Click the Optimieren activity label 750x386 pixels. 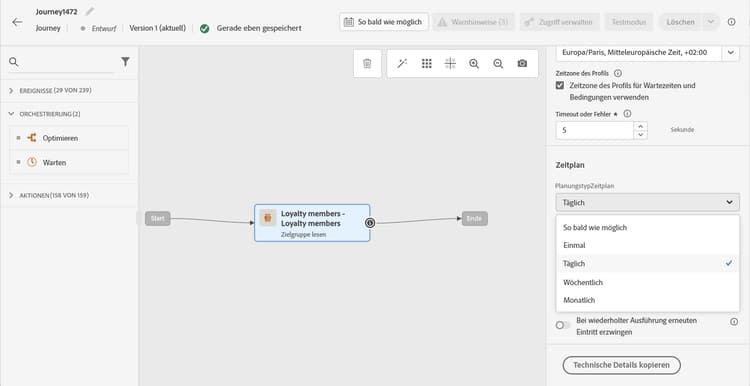(x=60, y=138)
